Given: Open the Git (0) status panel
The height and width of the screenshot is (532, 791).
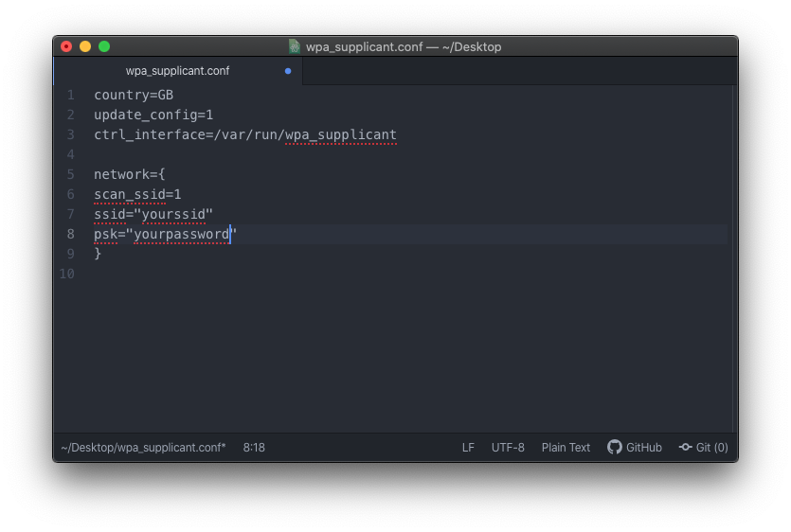Looking at the screenshot, I should [703, 448].
